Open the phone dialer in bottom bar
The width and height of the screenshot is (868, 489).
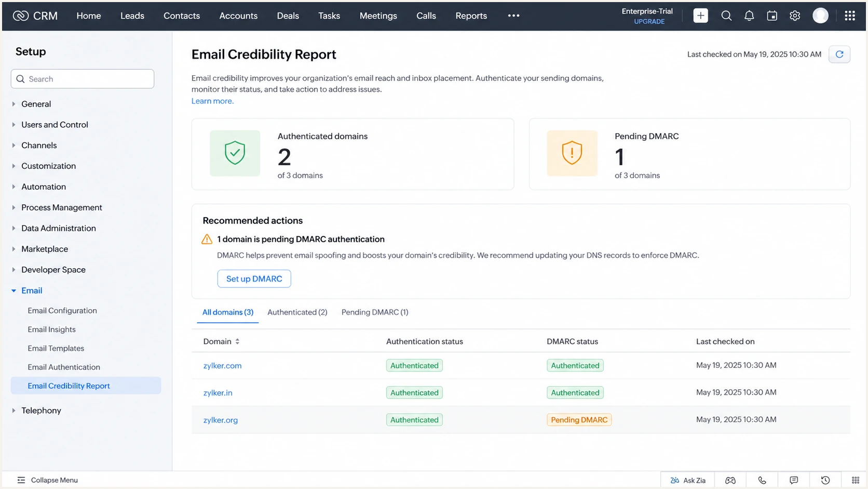762,480
